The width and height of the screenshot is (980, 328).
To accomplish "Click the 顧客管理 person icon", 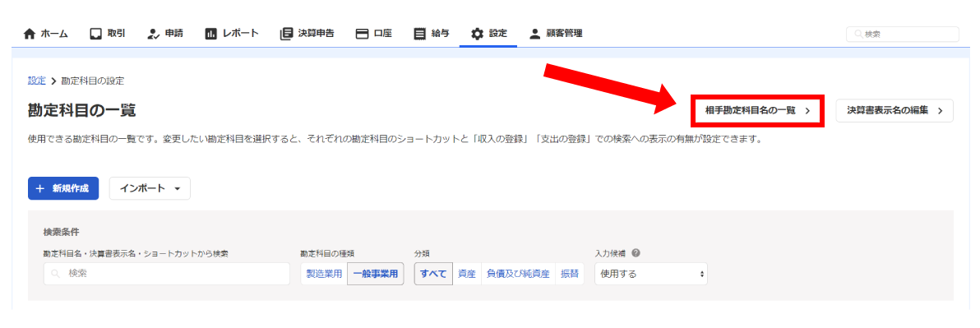I will [535, 34].
